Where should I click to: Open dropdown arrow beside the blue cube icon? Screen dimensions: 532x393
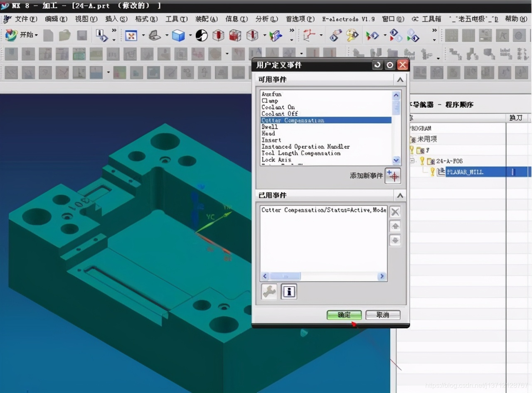[190, 35]
